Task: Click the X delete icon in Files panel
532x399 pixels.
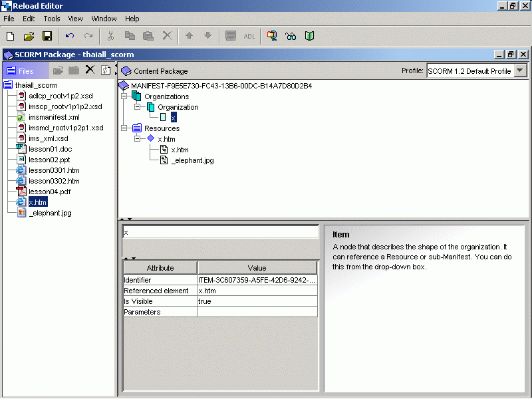Action: (x=90, y=70)
